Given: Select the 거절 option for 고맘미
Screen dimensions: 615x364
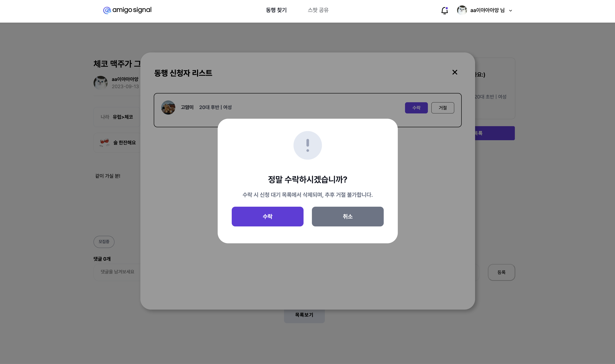Looking at the screenshot, I should point(443,108).
